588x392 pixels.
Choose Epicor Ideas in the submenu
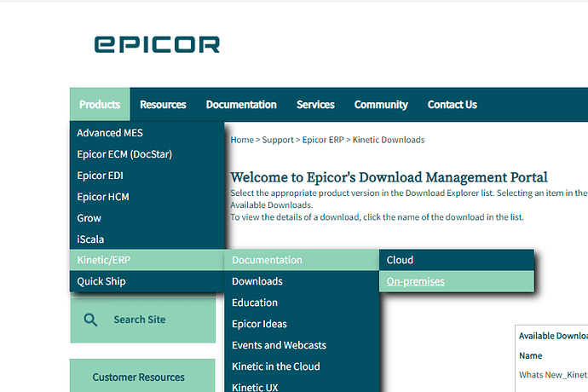[302, 324]
